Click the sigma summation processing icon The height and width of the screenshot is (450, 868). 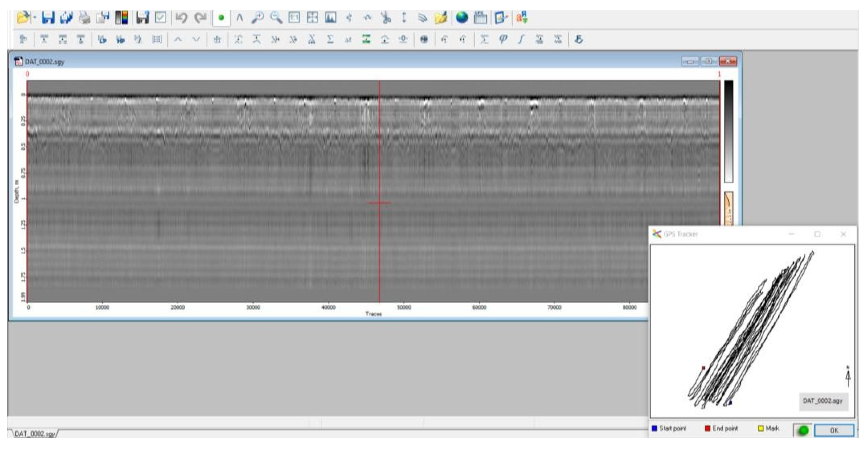point(330,39)
